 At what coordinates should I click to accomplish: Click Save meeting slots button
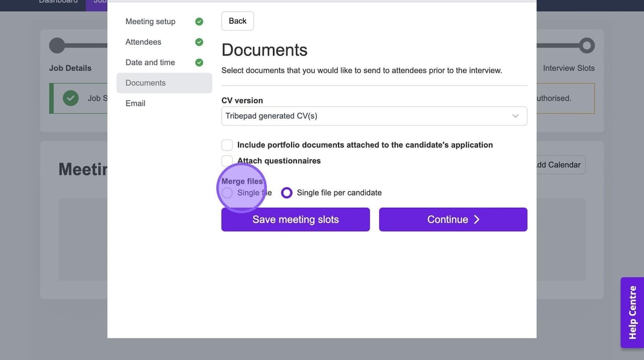pos(295,219)
